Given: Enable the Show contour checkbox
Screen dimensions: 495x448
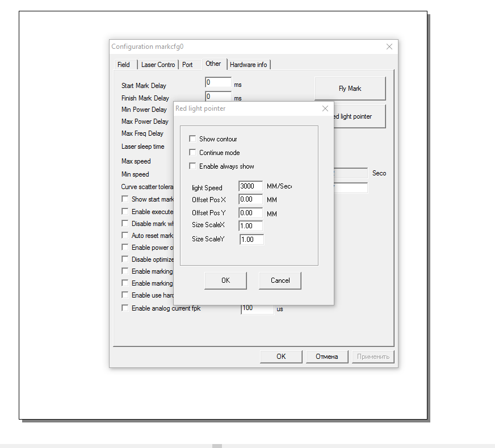Looking at the screenshot, I should (x=192, y=139).
